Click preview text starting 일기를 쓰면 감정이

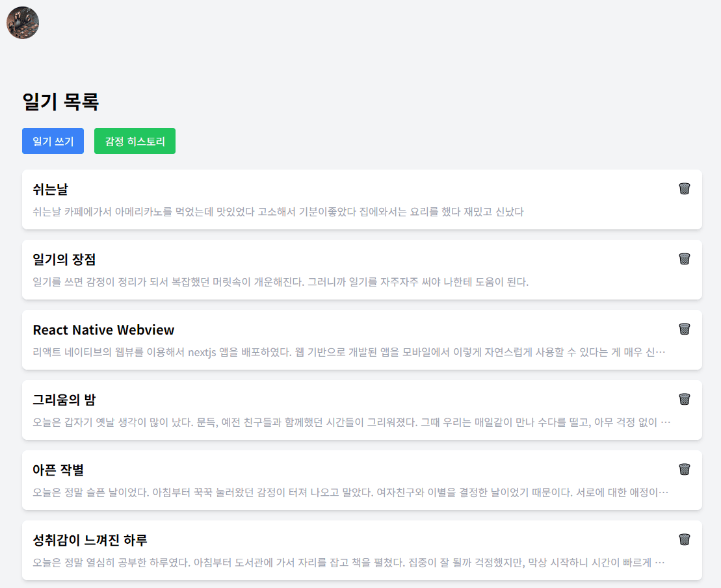click(x=280, y=282)
